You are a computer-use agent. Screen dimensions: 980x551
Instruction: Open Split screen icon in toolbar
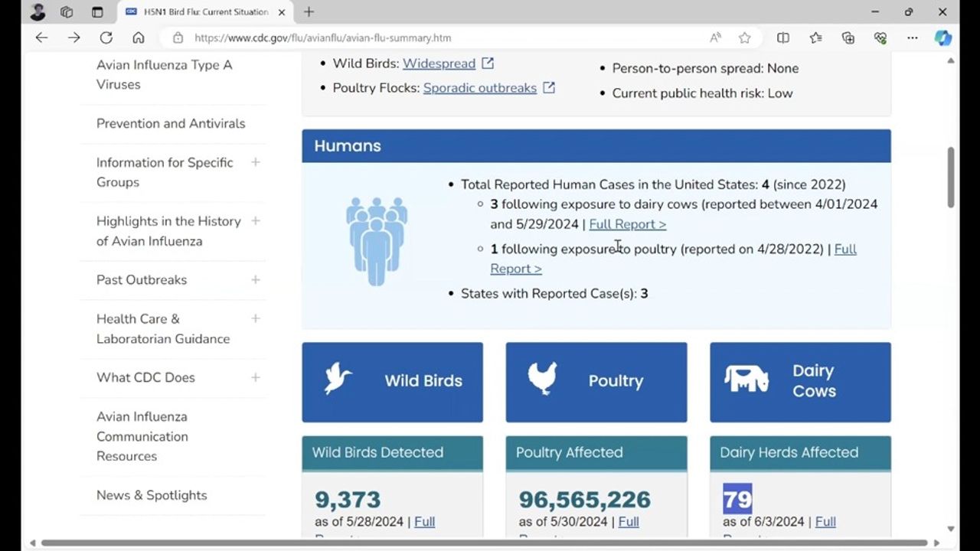782,37
